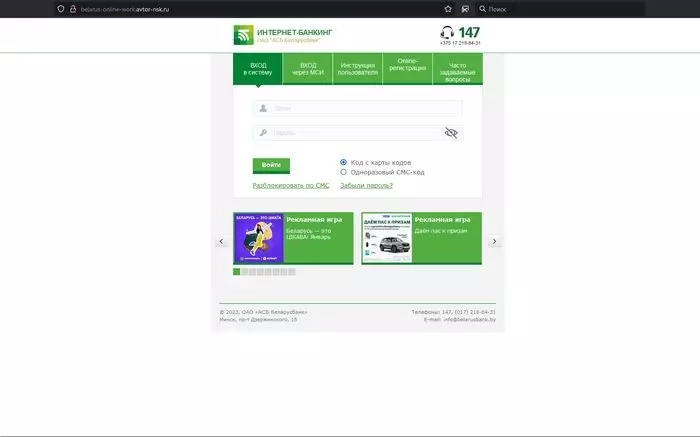
Task: Click the green Войти button
Action: 271,166
